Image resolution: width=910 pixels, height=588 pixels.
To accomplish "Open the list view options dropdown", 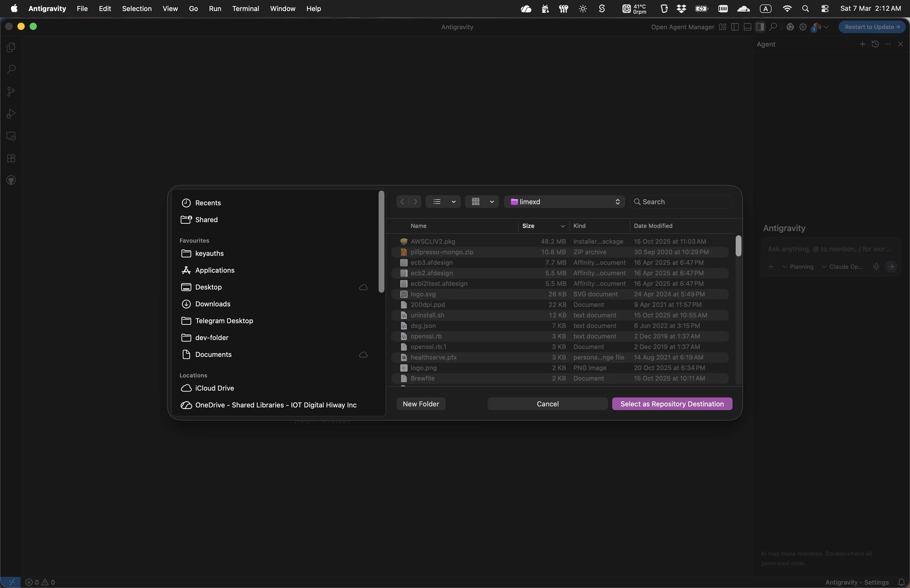I will [x=443, y=202].
